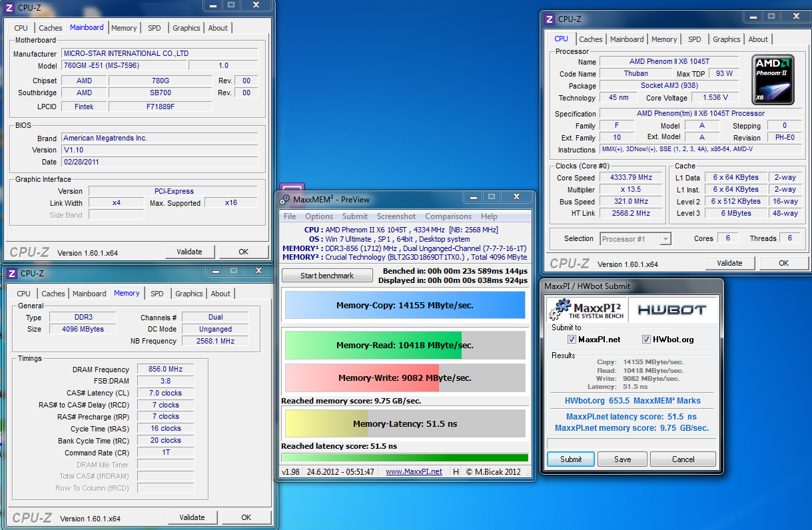Open About tab in the Memory CPU-Z window
Image resolution: width=812 pixels, height=530 pixels.
(x=220, y=294)
